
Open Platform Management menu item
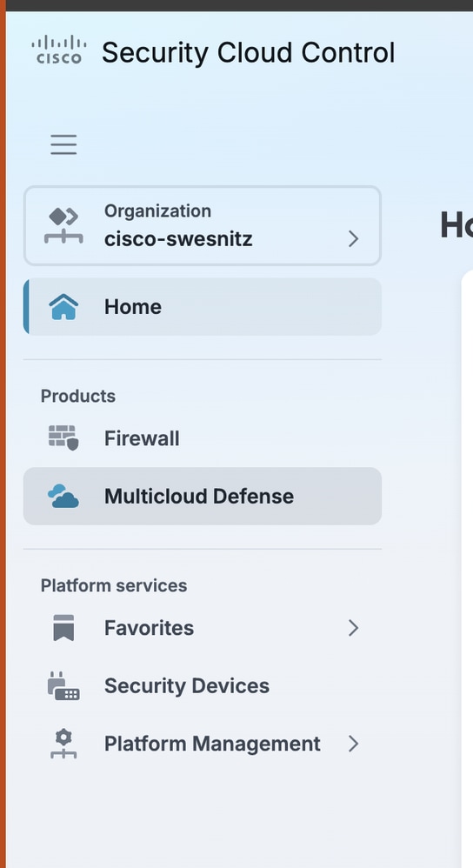[203, 744]
